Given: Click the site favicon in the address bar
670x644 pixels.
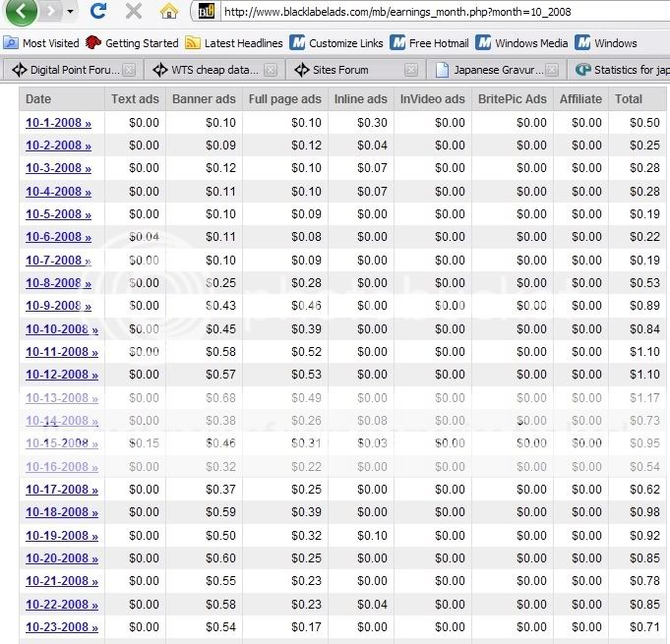Looking at the screenshot, I should pyautogui.click(x=207, y=12).
